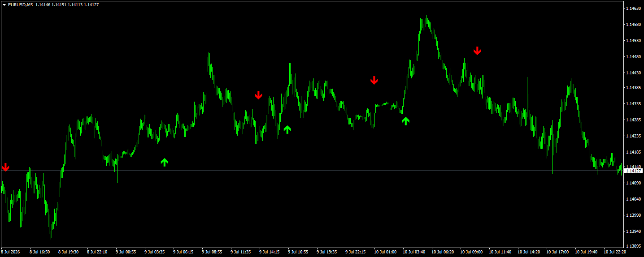The width and height of the screenshot is (644, 257).
Task: Click the 1.14580 price axis label
Action: tap(633, 25)
